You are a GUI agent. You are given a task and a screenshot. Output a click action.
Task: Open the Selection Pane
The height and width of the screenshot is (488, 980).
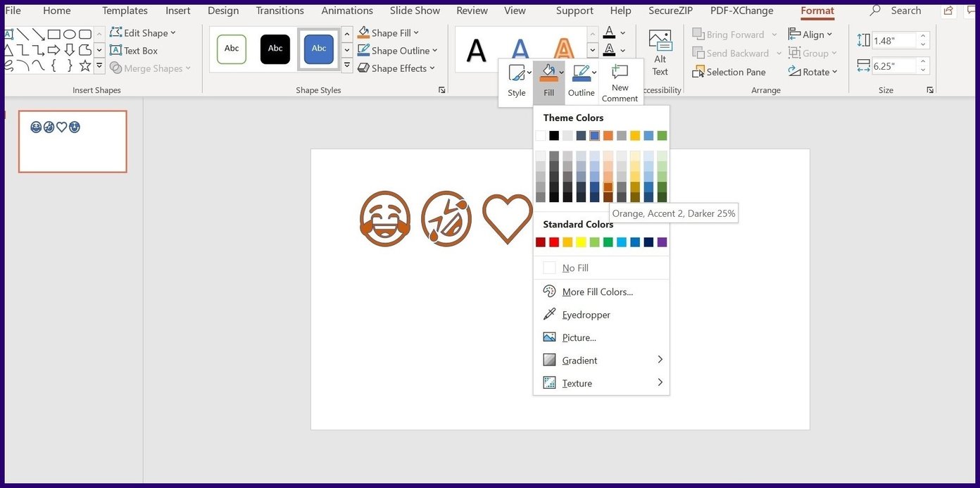point(729,72)
